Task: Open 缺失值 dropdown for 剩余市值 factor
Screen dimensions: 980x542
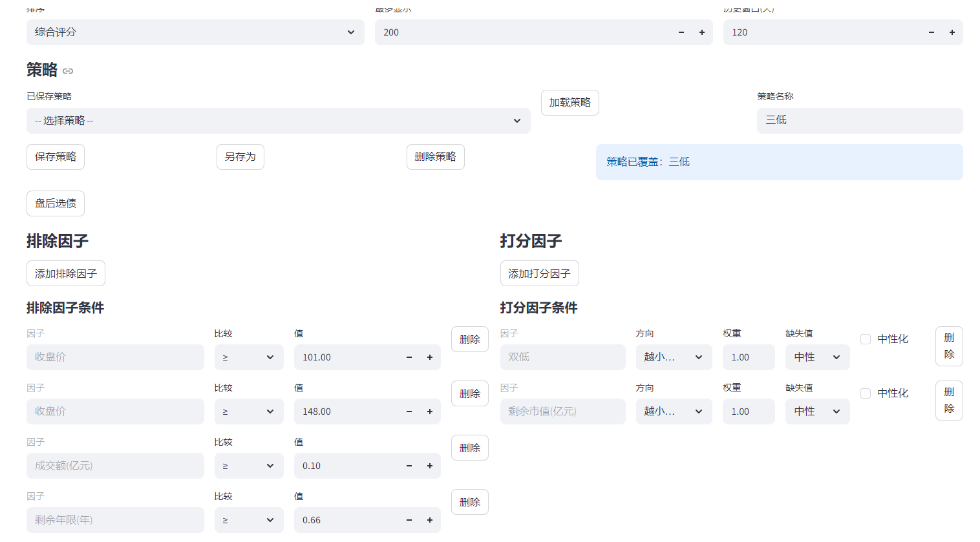Action: (816, 412)
